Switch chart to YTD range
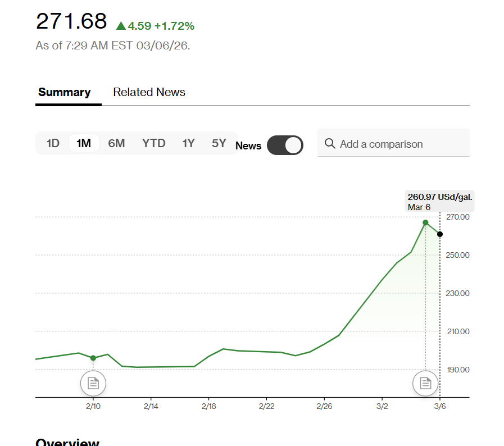Screen dimensions: 504x446 point(153,143)
